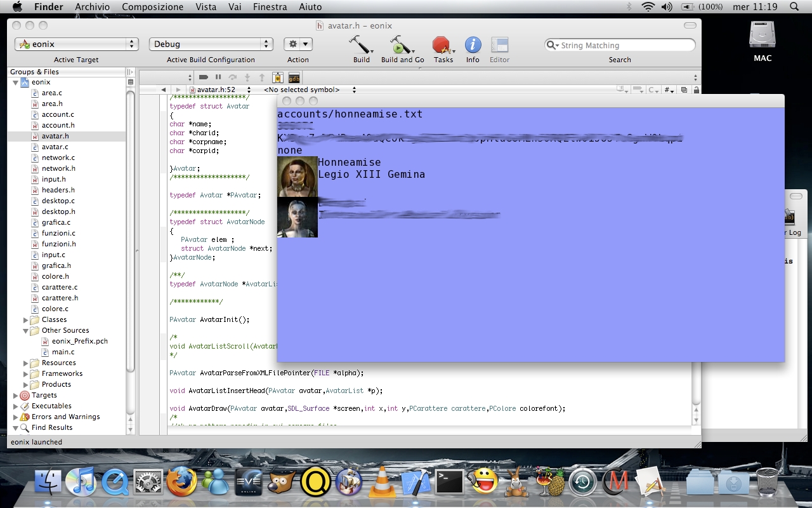The image size is (812, 508).
Task: Click the second avatar portrait thumbnail
Action: (x=298, y=217)
